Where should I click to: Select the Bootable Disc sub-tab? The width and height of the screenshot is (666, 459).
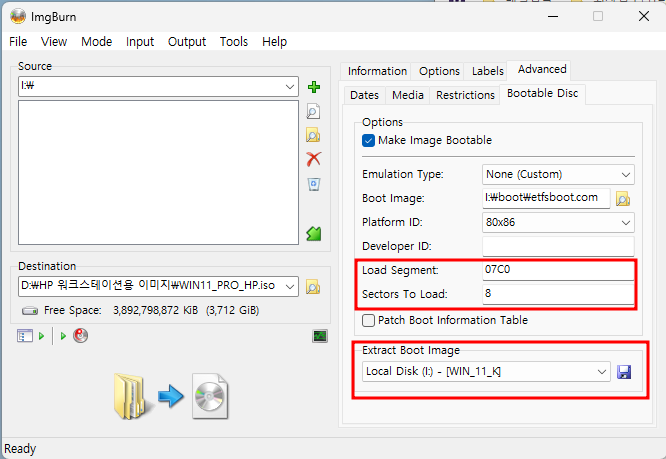pos(542,93)
